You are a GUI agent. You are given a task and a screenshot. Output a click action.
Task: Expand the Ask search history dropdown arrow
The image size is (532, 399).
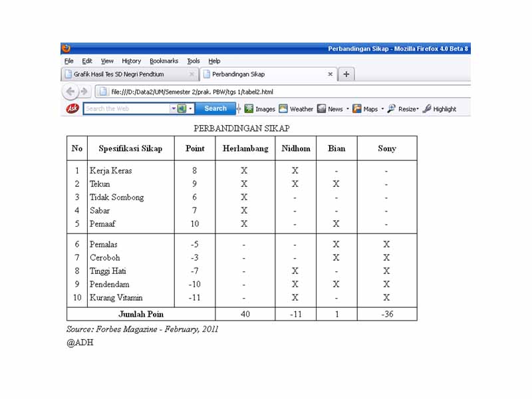[174, 108]
